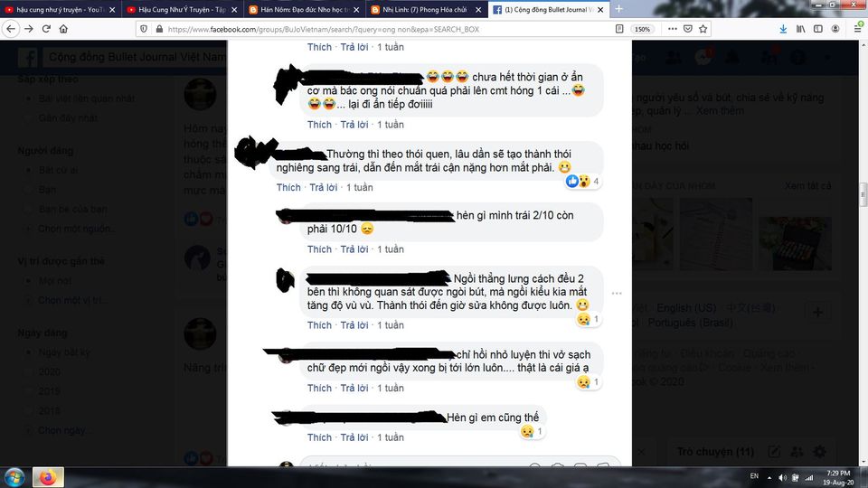
Task: Like the 'Hèn gì em cũng thế' comment
Action: (319, 437)
